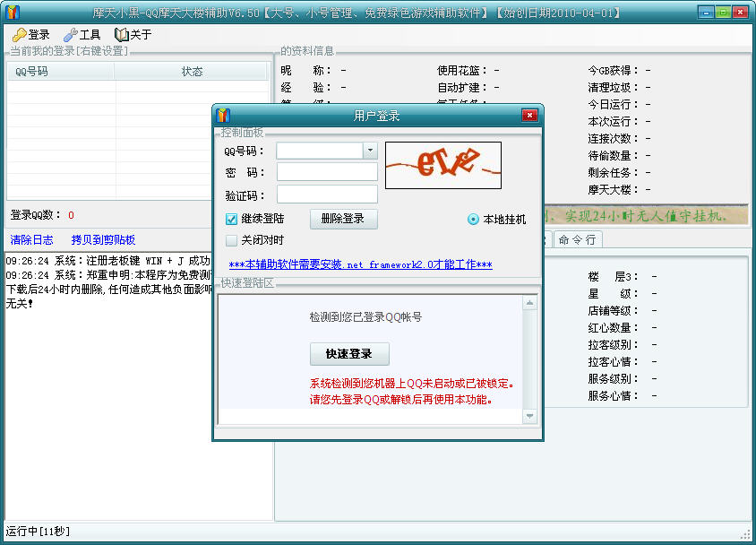The height and width of the screenshot is (545, 756).
Task: Click the 密码 input field
Action: tap(327, 172)
